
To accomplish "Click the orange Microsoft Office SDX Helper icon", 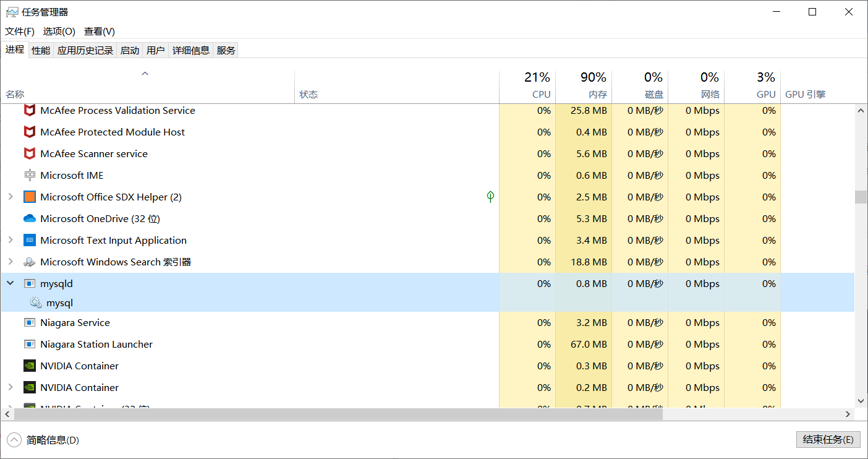I will (30, 197).
